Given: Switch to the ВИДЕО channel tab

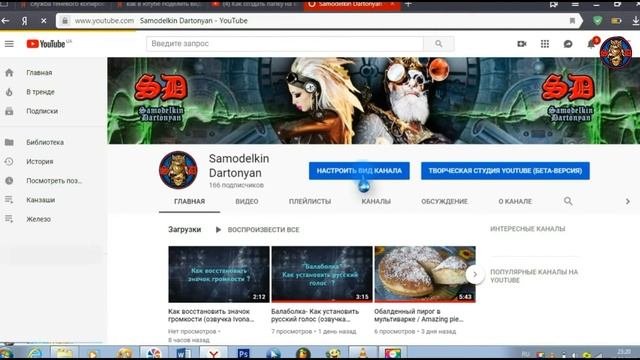Looking at the screenshot, I should point(247,201).
